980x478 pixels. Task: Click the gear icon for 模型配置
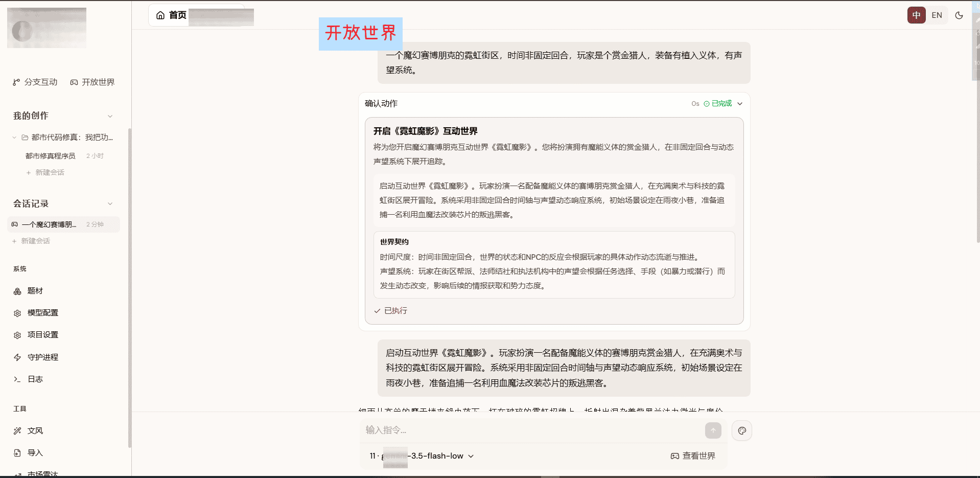(x=17, y=313)
